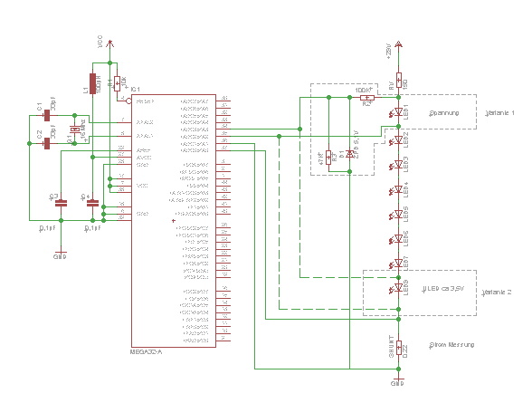Select the R3 47k resistor symbol
Viewport: 532px width, 403px height.
point(328,158)
